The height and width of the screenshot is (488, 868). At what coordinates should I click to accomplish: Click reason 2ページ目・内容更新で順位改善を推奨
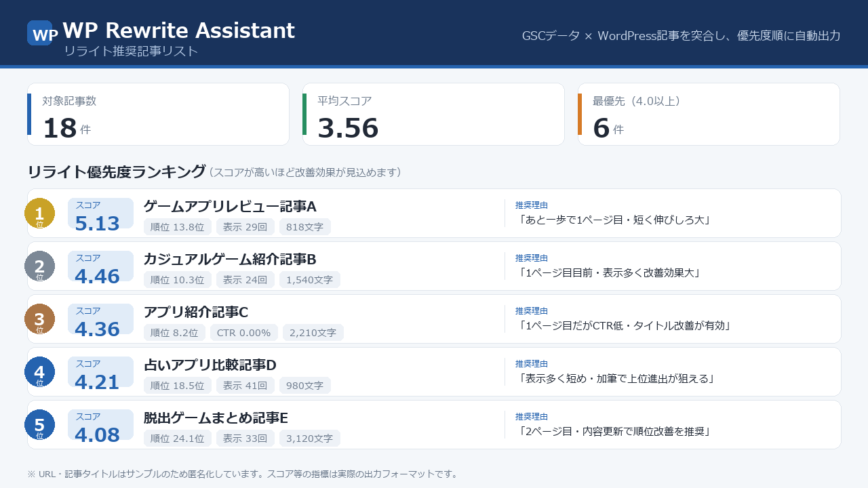(x=614, y=432)
